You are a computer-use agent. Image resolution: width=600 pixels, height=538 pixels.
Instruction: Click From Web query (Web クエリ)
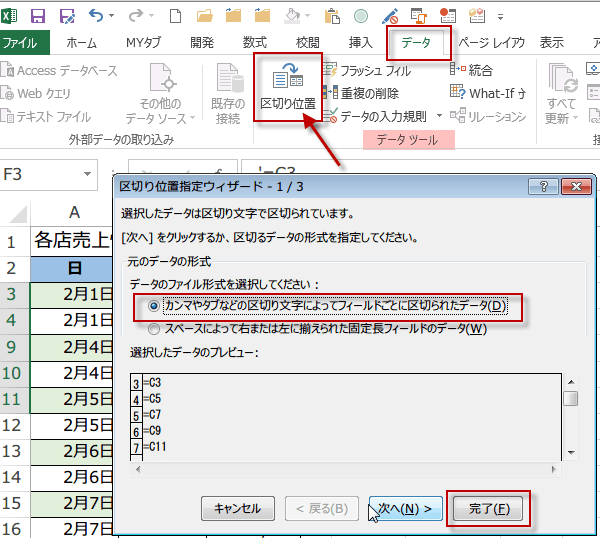click(x=36, y=93)
